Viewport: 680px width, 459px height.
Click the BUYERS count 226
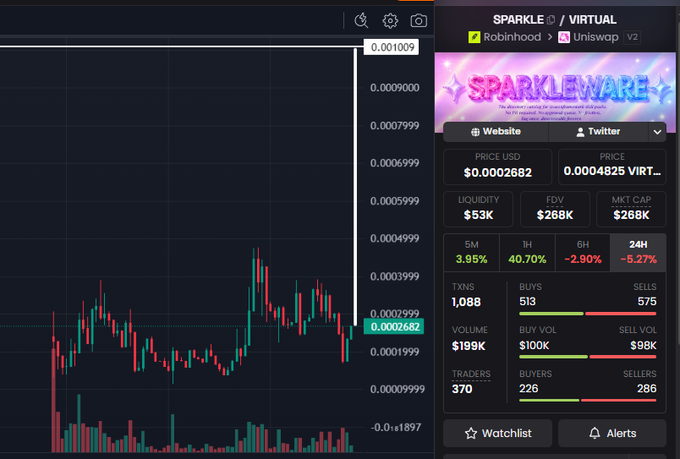(529, 388)
